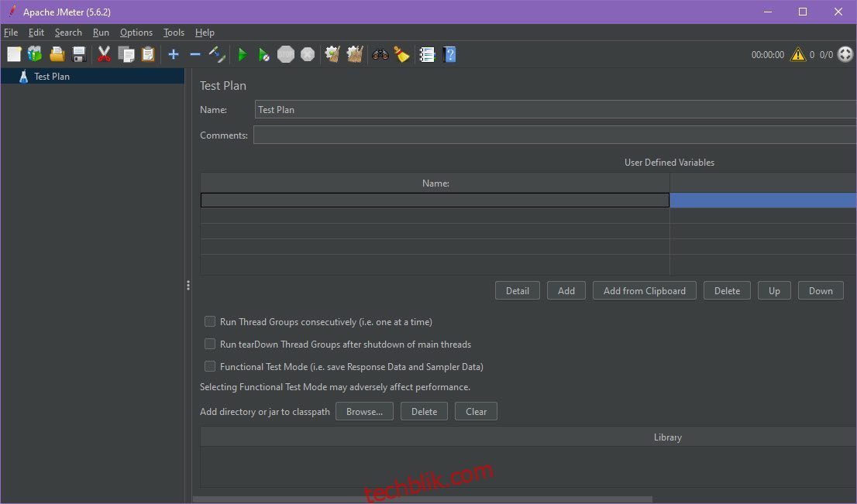This screenshot has width=857, height=504.
Task: Click the Down button
Action: (x=821, y=290)
